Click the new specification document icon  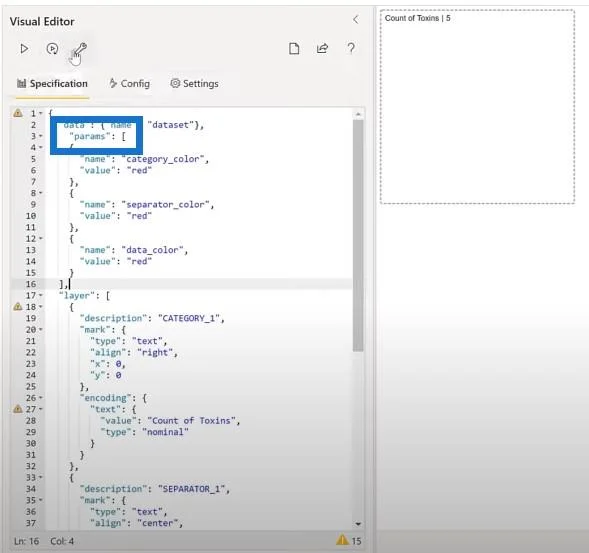[294, 48]
